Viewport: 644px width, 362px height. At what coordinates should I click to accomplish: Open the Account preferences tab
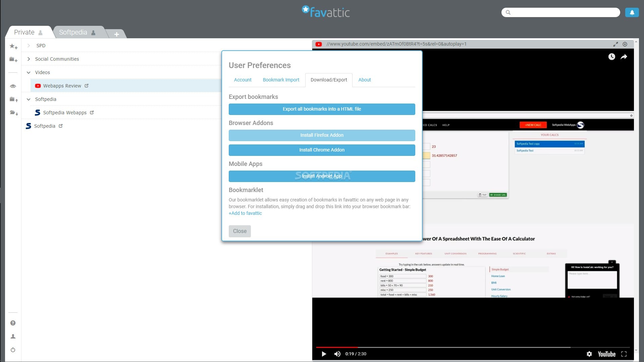point(243,80)
